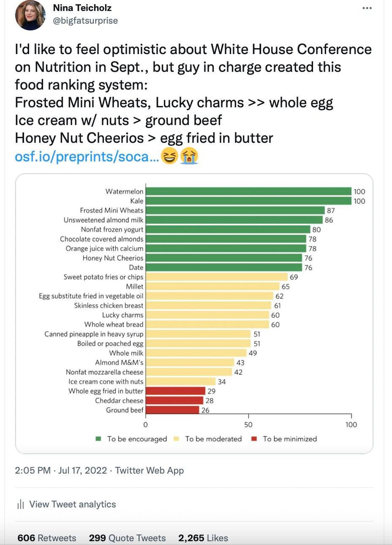View Tweet analytics

point(72,504)
